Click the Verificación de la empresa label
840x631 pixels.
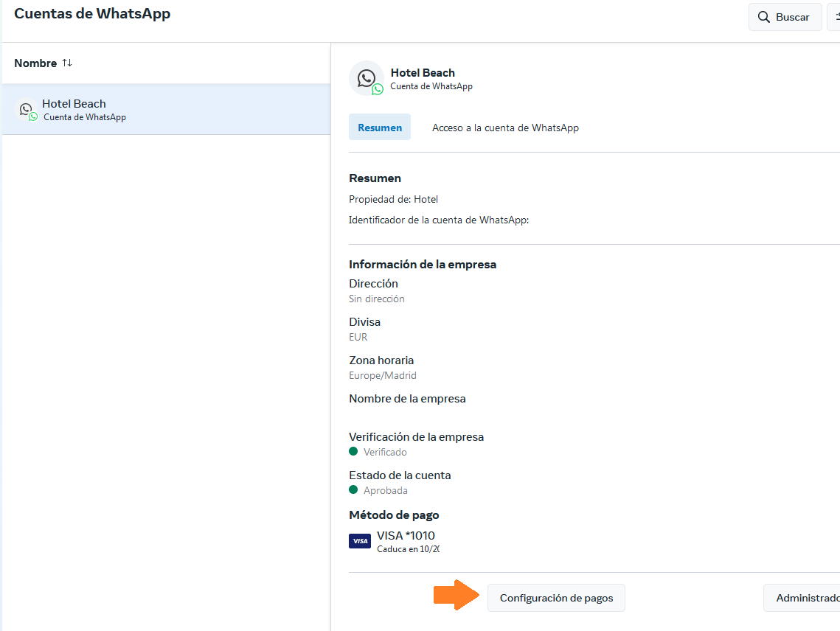tap(416, 437)
